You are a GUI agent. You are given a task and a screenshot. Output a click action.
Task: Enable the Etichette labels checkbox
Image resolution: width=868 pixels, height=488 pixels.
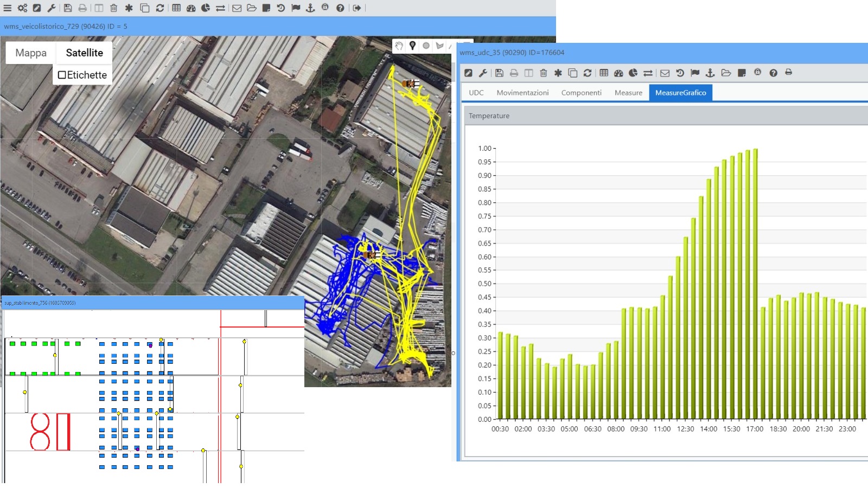click(62, 75)
